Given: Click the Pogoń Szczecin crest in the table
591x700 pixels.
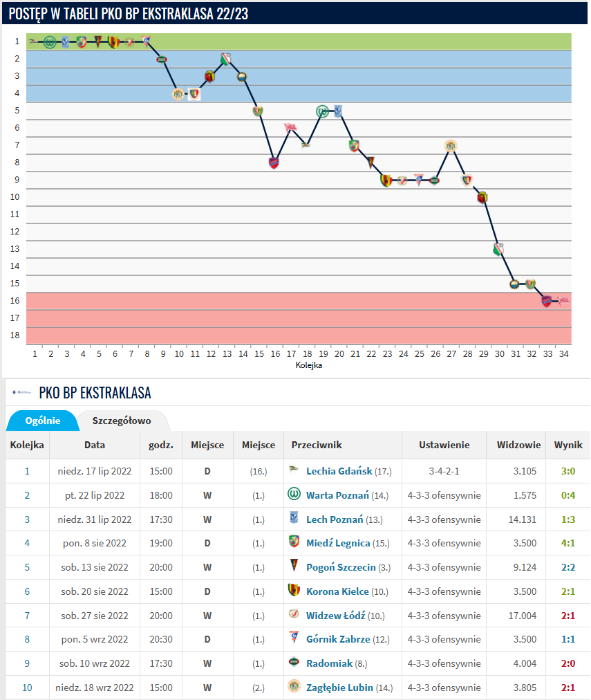Looking at the screenshot, I should click(x=294, y=567).
